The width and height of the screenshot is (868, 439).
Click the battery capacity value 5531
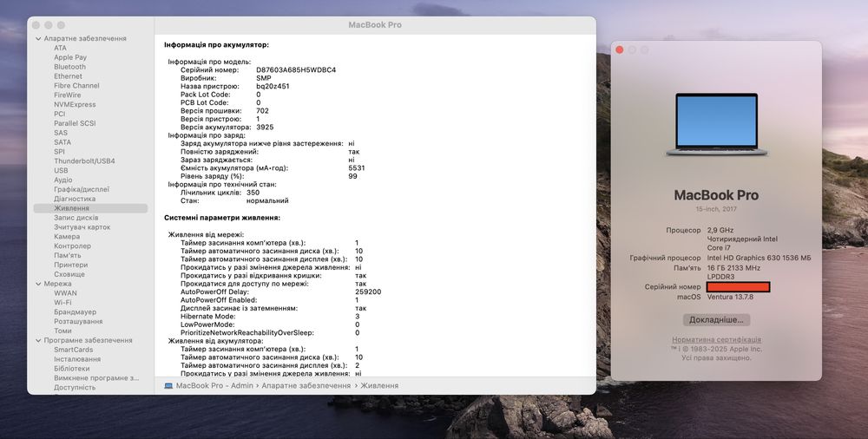(x=357, y=168)
